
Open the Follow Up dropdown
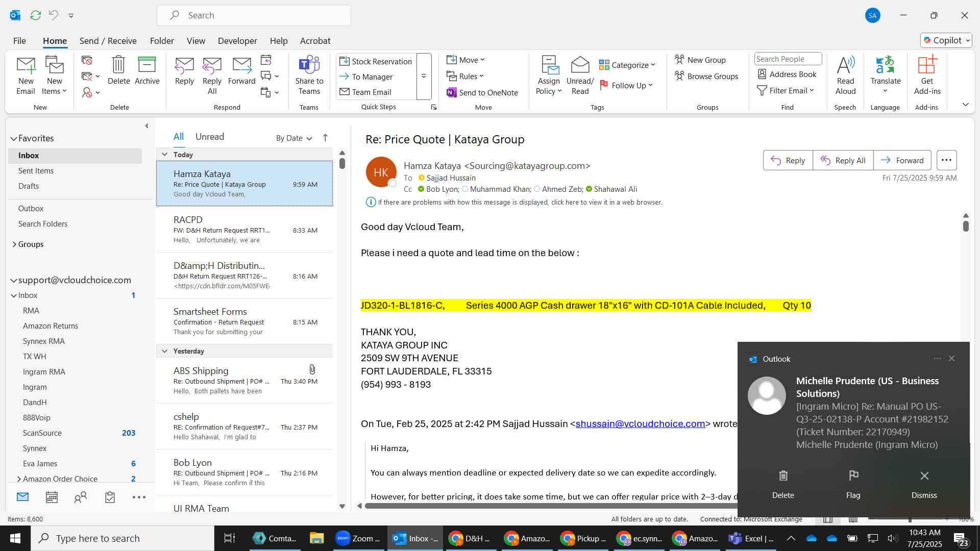point(626,85)
